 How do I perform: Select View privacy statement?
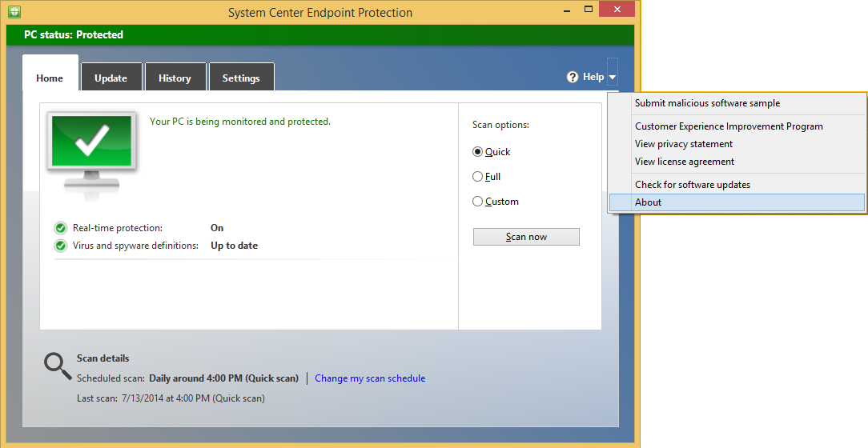click(x=737, y=144)
